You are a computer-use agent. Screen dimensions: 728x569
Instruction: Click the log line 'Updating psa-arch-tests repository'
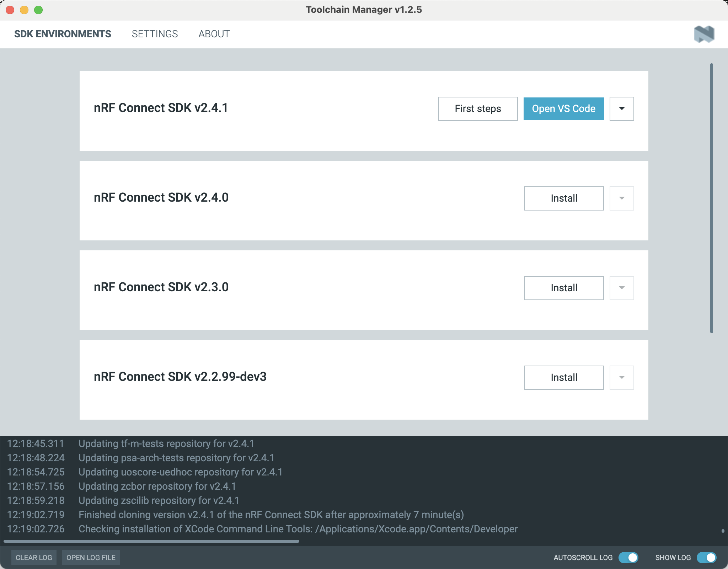tap(176, 458)
